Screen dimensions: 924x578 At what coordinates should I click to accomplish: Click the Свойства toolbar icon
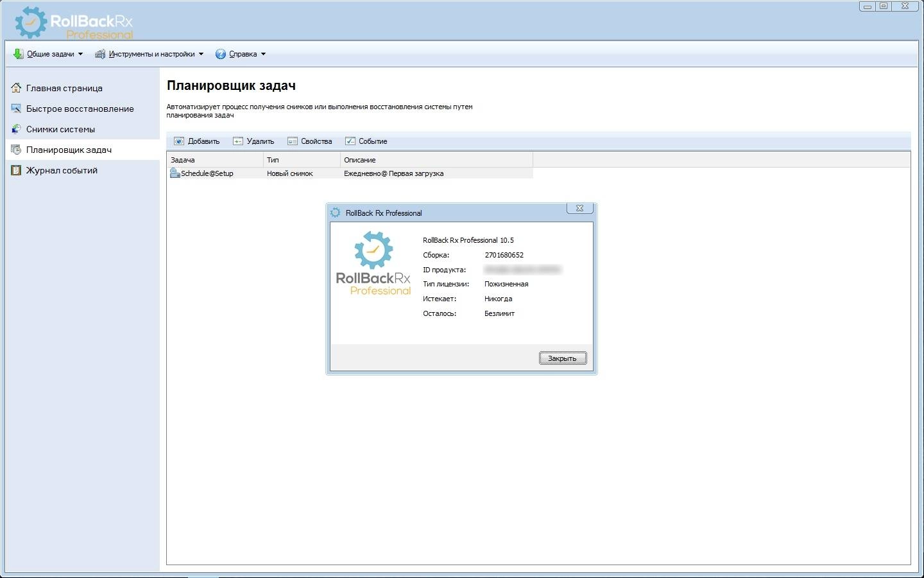[x=293, y=141]
